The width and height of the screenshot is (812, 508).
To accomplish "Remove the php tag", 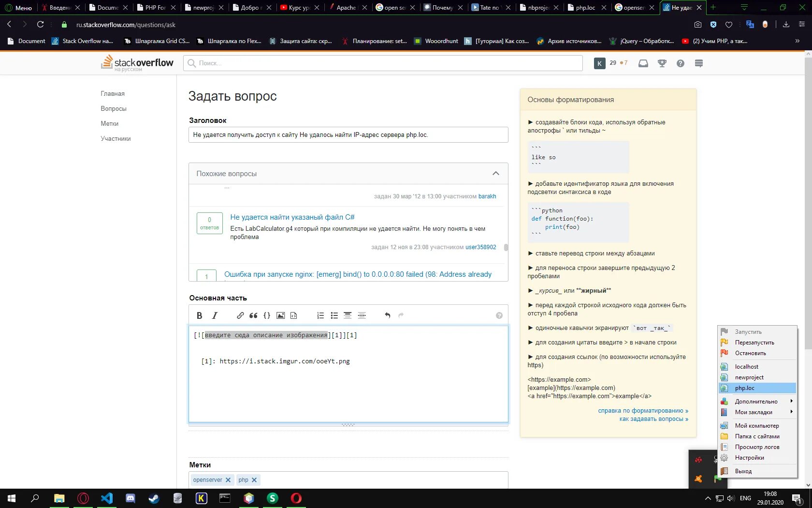I will (254, 480).
